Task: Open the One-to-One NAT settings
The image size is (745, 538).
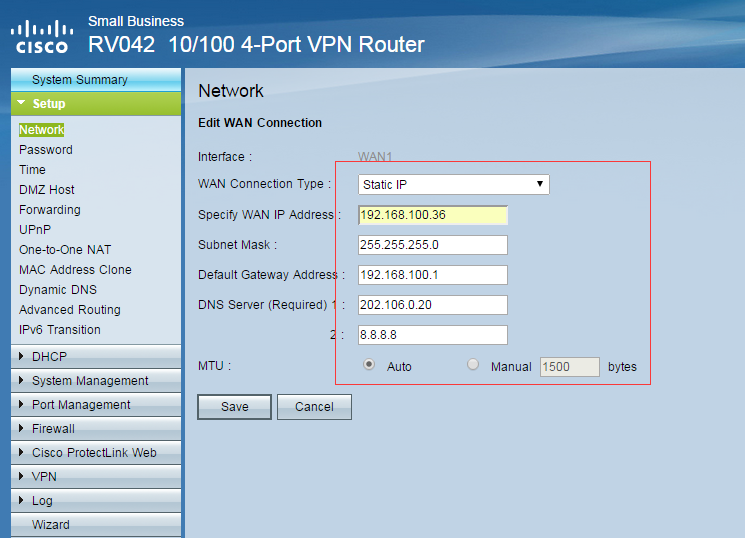Action: tap(65, 249)
